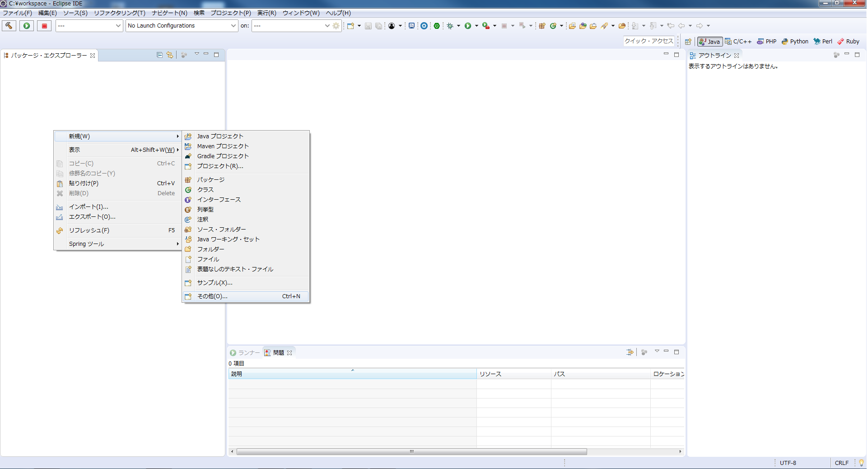Viewport: 868px width, 469px height.
Task: Switch to the Ruby perspective
Action: [x=848, y=42]
